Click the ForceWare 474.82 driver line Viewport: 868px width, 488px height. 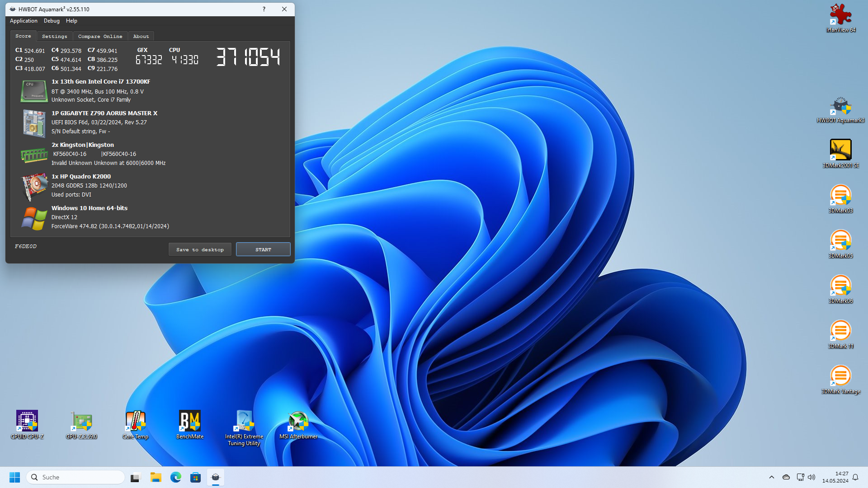[110, 226]
